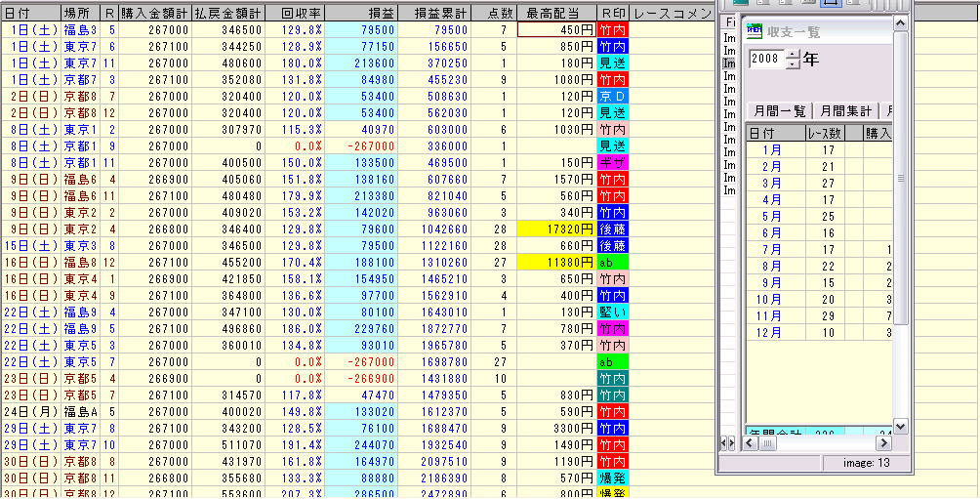
Task: Switch to the 月間一覧 tab
Action: [778, 110]
